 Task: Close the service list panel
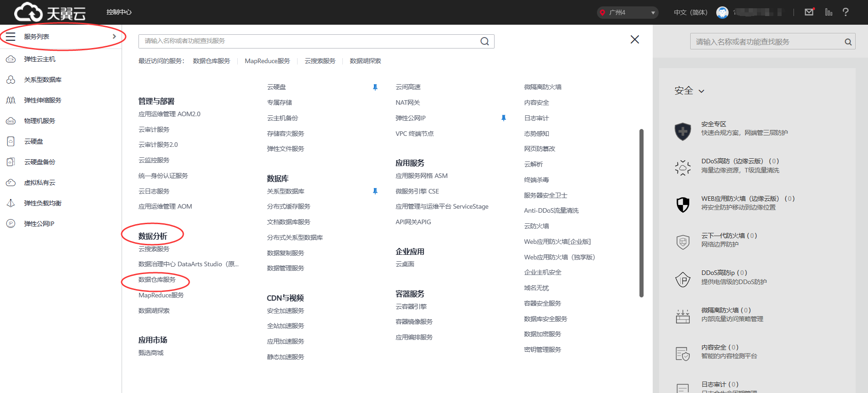(634, 39)
